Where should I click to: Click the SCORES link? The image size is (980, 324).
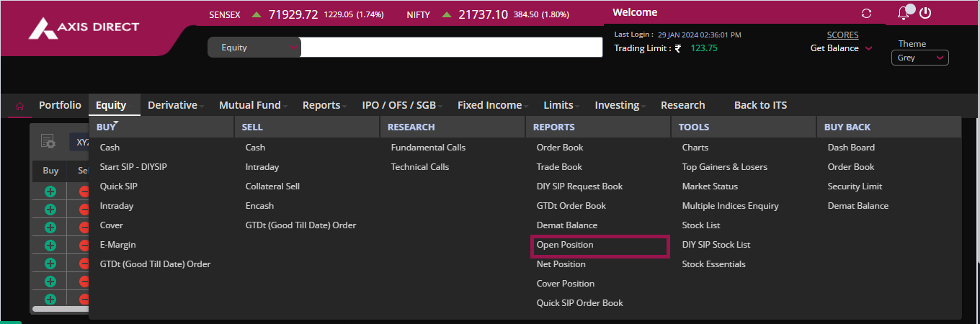pos(842,35)
